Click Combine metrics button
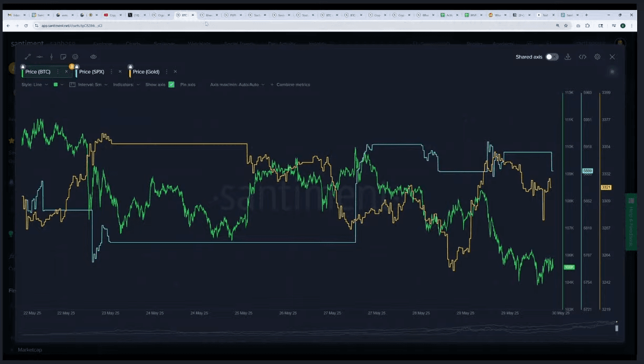Image resolution: width=644 pixels, height=364 pixels. pyautogui.click(x=290, y=85)
